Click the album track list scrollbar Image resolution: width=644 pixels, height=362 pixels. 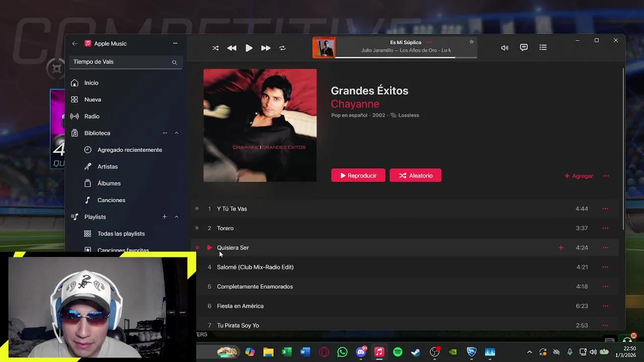coord(624,148)
